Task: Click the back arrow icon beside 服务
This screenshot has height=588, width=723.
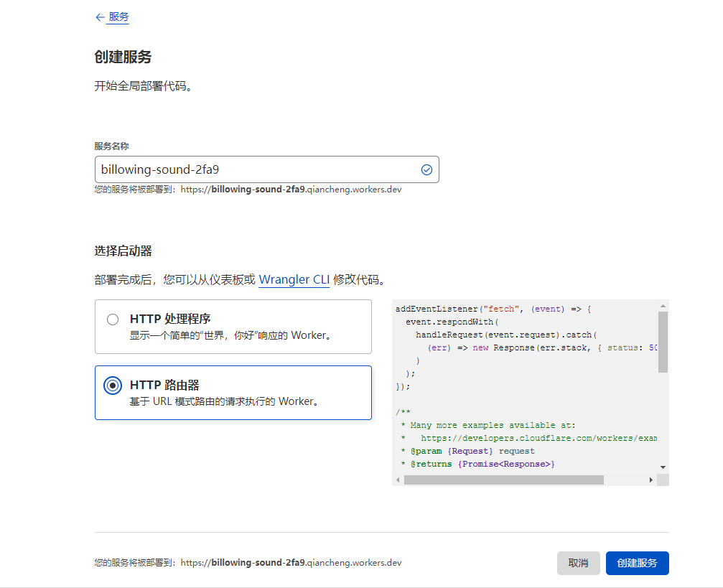Action: point(100,17)
